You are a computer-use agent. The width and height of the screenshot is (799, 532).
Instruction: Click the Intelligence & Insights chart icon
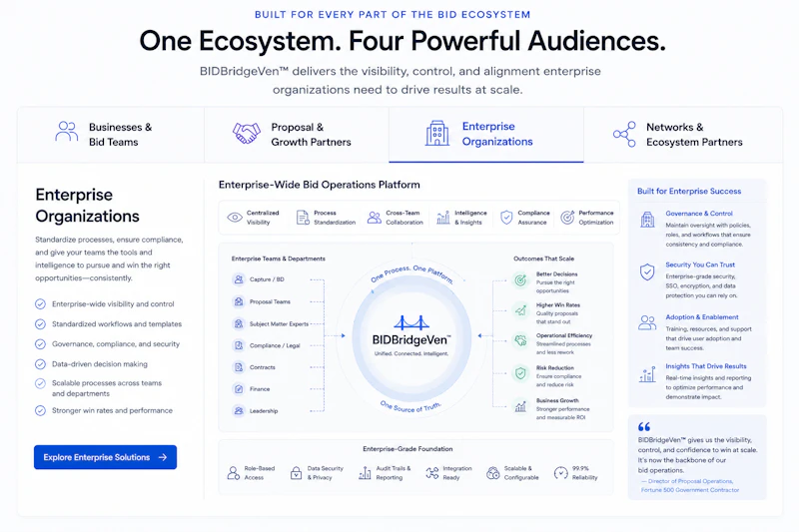pos(443,218)
